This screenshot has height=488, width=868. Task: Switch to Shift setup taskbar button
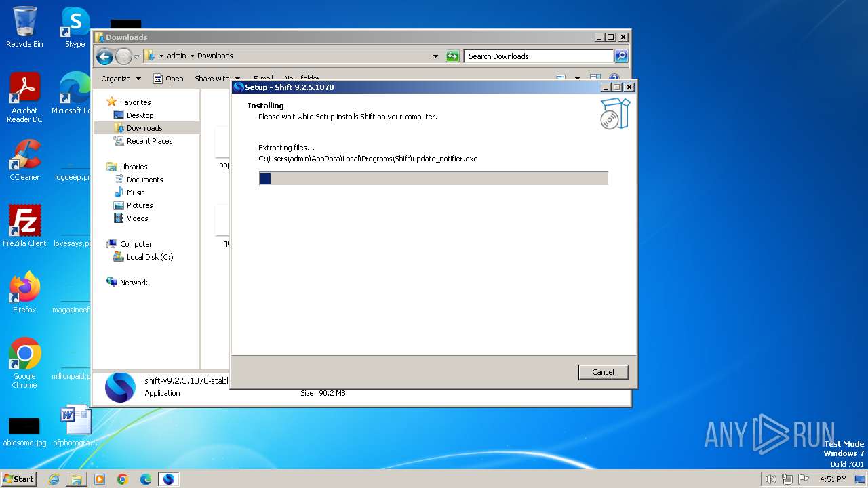(169, 479)
